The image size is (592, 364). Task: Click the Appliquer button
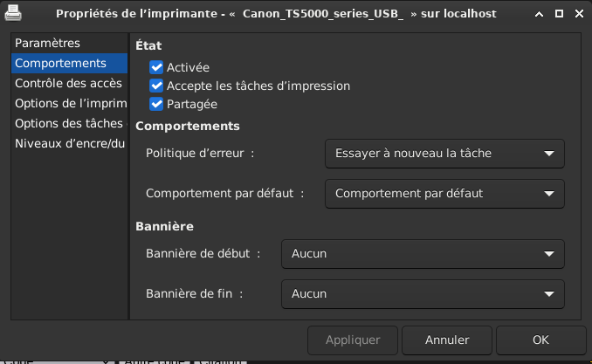(x=353, y=340)
